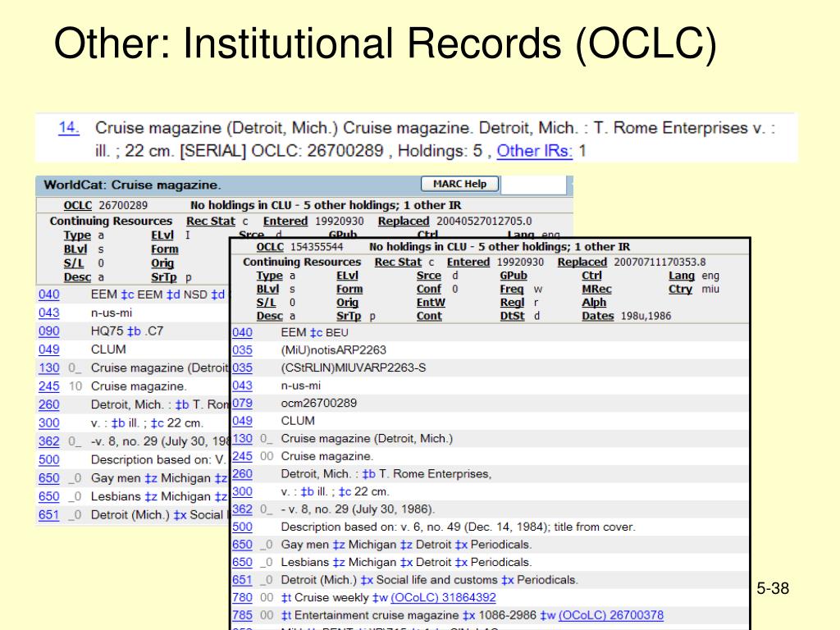Click the Dates value 198u,1986
Image resolution: width=840 pixels, height=630 pixels.
click(x=646, y=316)
